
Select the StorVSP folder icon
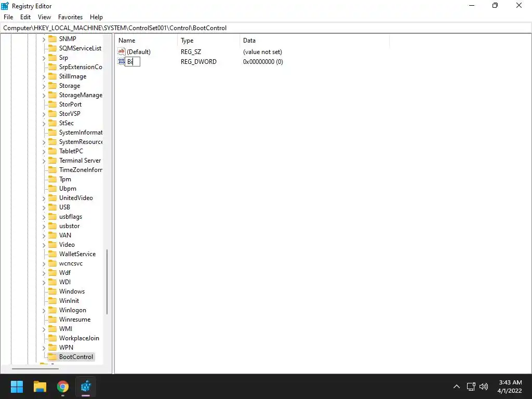(x=52, y=114)
